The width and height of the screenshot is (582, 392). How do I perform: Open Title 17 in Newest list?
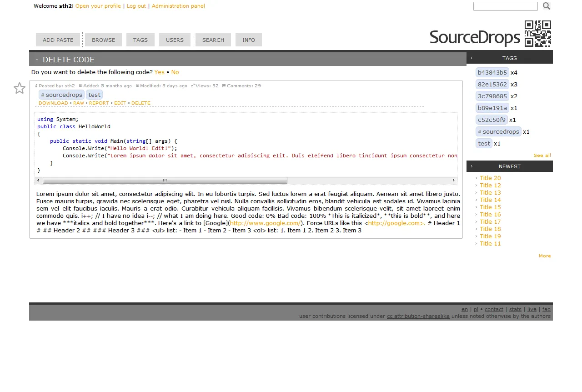click(490, 222)
